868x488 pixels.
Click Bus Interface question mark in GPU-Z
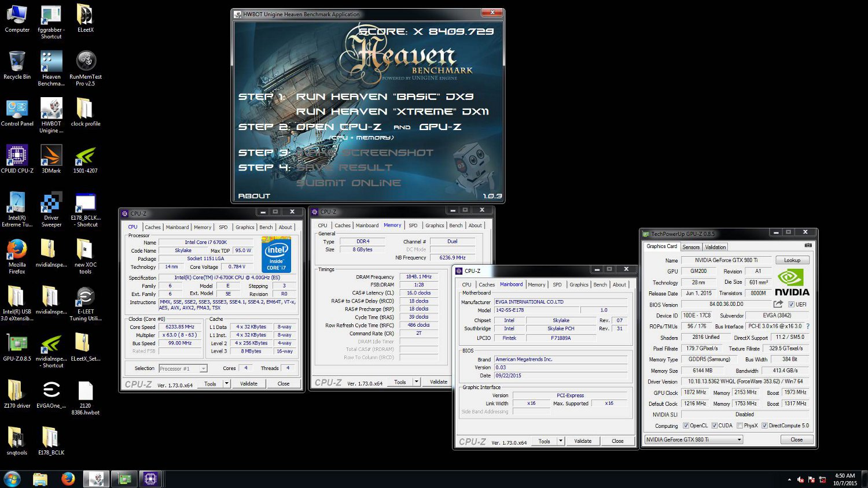click(808, 326)
